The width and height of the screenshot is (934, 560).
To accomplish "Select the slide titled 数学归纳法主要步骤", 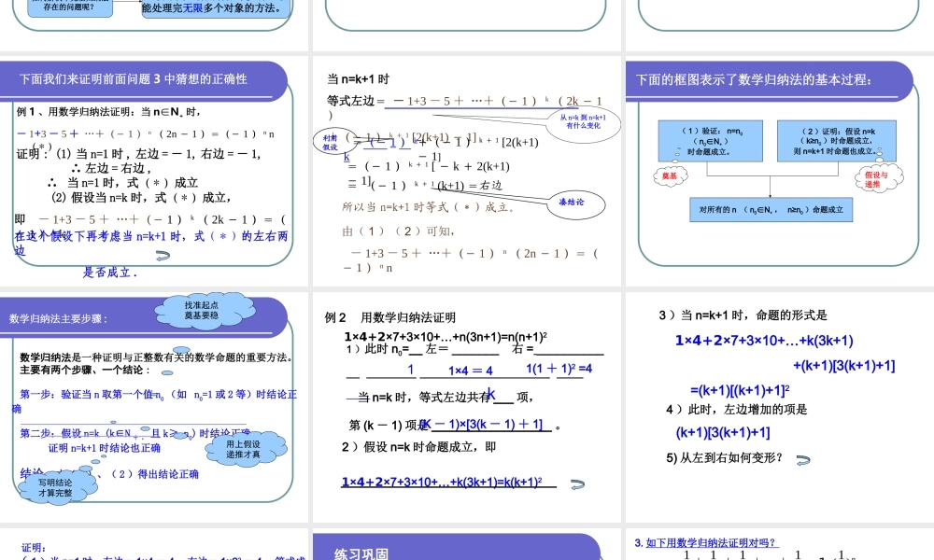I will click(x=154, y=406).
